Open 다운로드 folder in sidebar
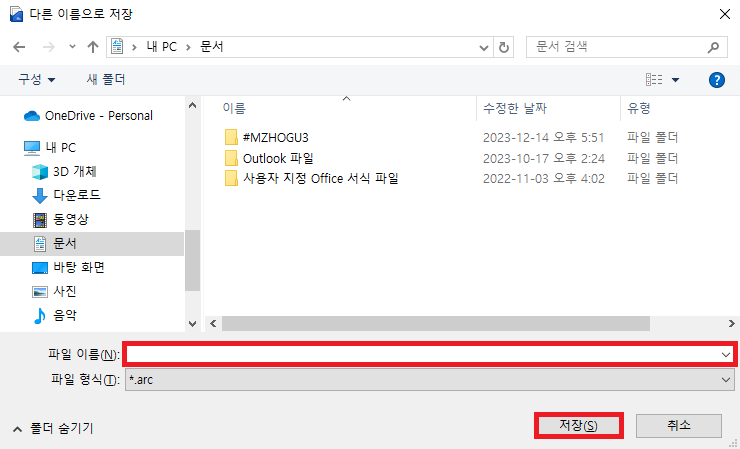This screenshot has width=740, height=449. tap(77, 195)
